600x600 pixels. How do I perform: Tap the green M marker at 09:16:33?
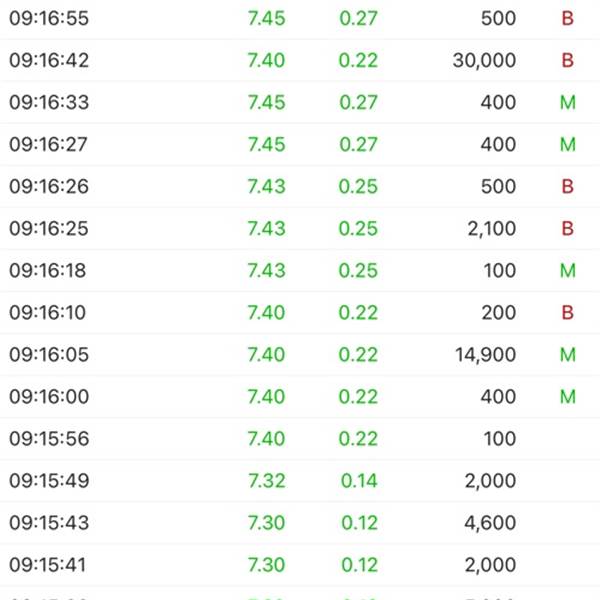(567, 102)
